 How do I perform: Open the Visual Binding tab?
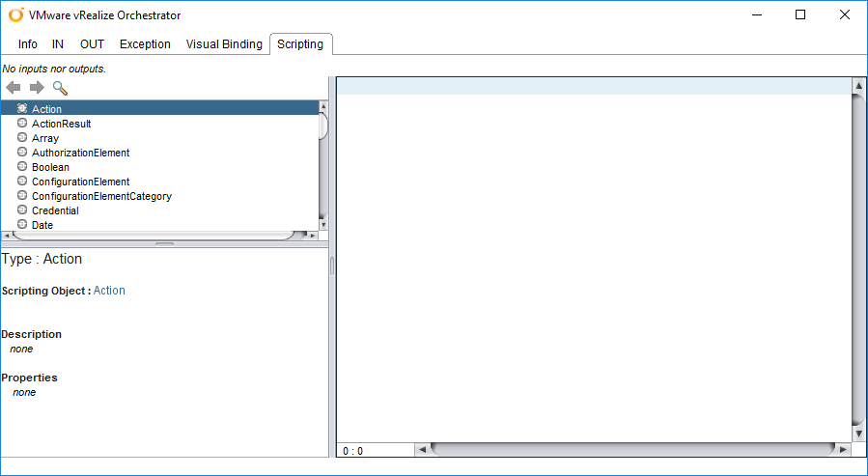click(x=224, y=44)
